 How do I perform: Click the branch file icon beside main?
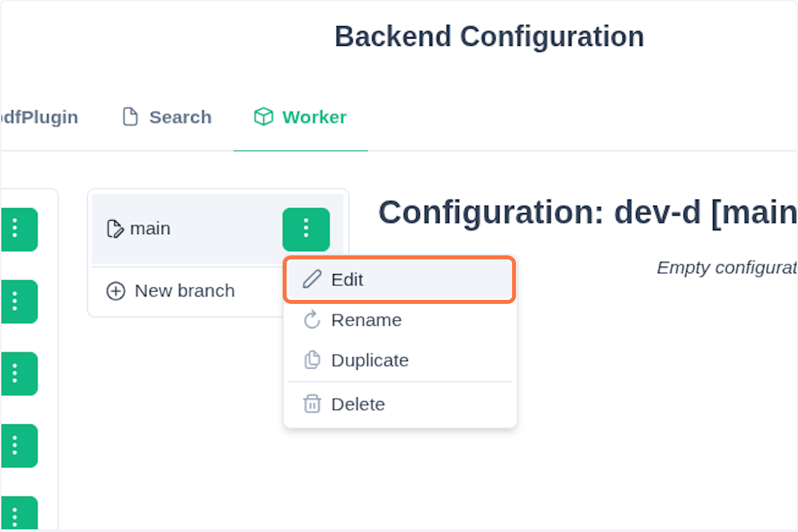[115, 229]
